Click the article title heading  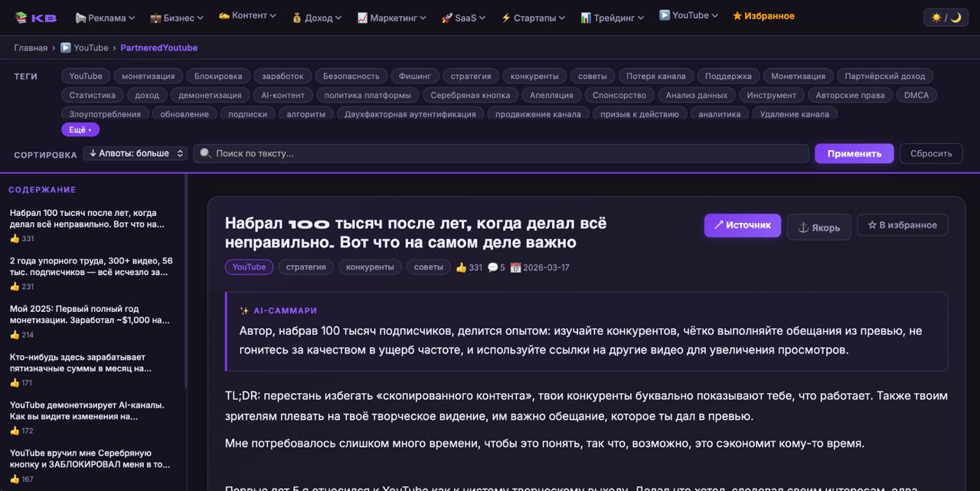pos(416,232)
